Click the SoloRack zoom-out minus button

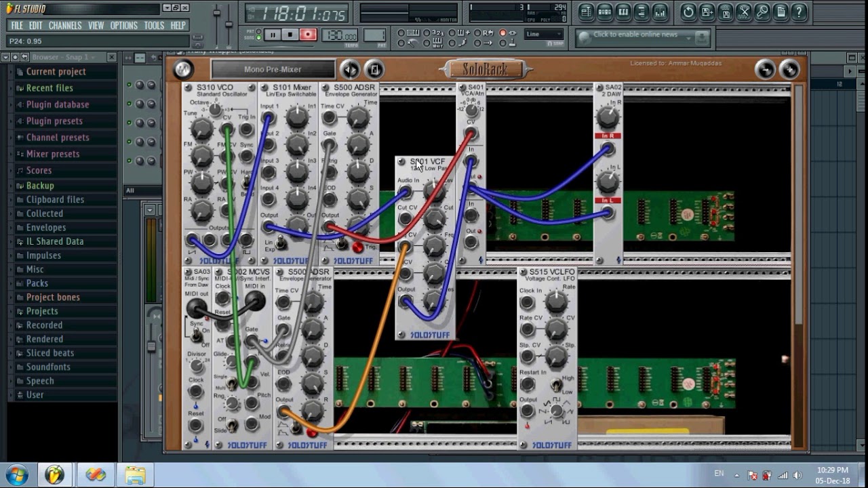765,69
